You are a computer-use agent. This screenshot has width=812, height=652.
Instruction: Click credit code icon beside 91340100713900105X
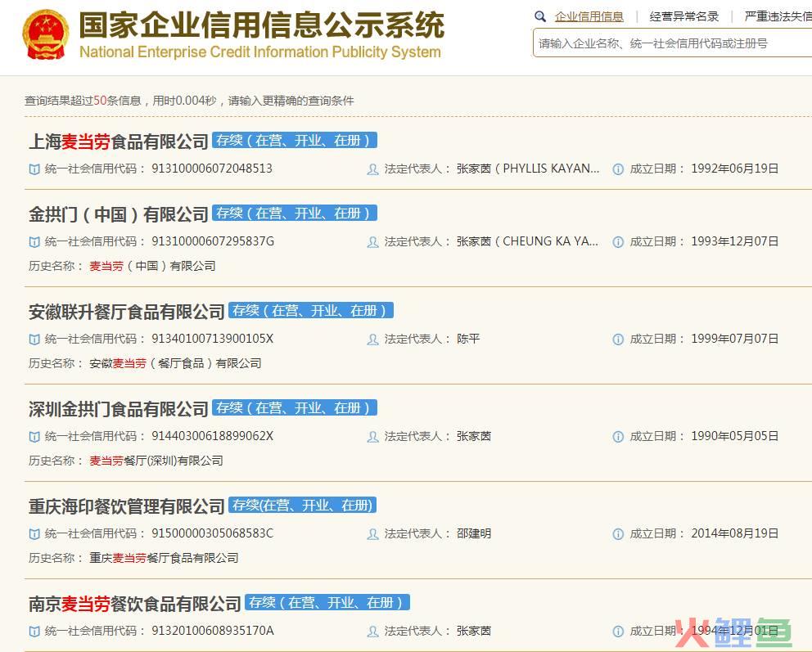coord(34,339)
